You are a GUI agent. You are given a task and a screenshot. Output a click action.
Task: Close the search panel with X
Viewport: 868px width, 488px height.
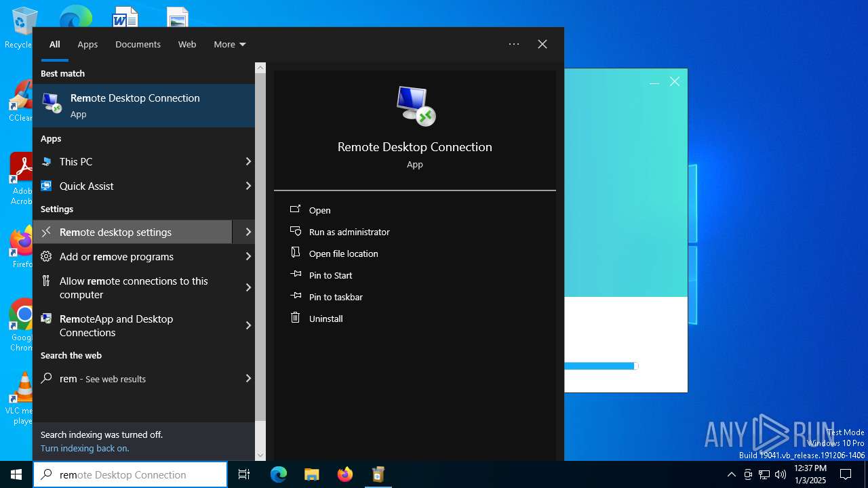542,44
